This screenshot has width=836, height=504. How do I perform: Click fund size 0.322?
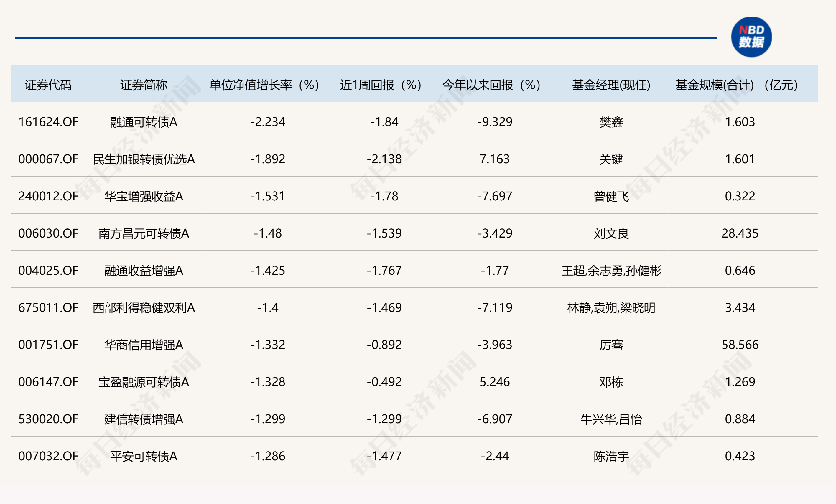(x=740, y=196)
